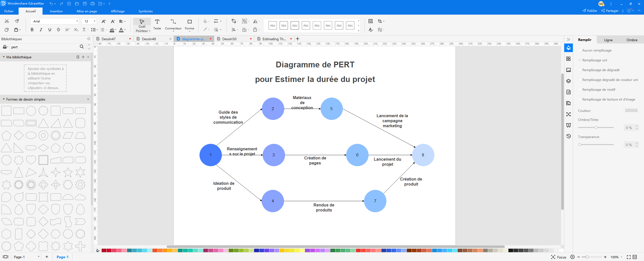644x261 pixels.
Task: Toggle bold formatting
Action: [32, 30]
